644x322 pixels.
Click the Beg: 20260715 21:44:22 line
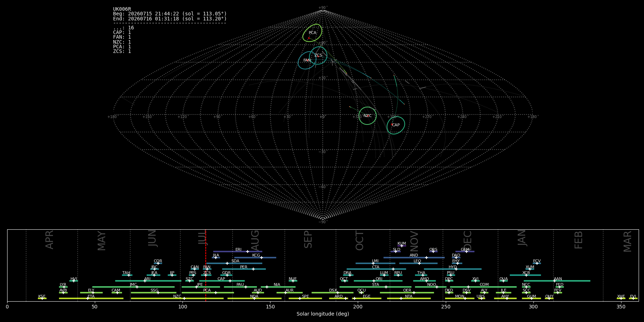pyautogui.click(x=170, y=14)
